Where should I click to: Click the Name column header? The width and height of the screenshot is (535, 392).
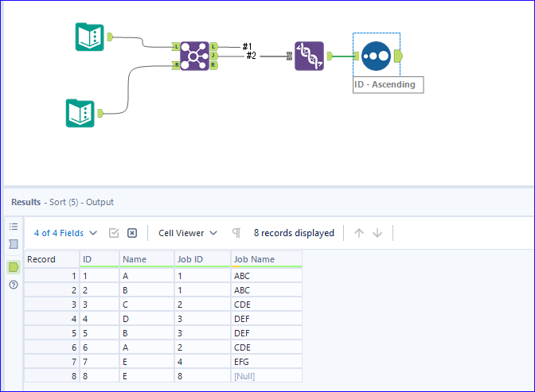(135, 258)
